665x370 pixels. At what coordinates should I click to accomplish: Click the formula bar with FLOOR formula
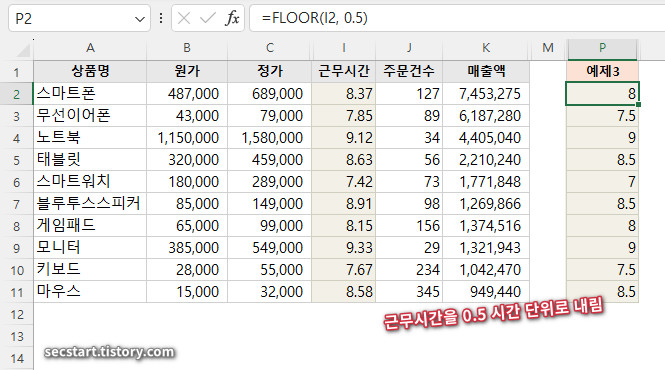pyautogui.click(x=457, y=18)
